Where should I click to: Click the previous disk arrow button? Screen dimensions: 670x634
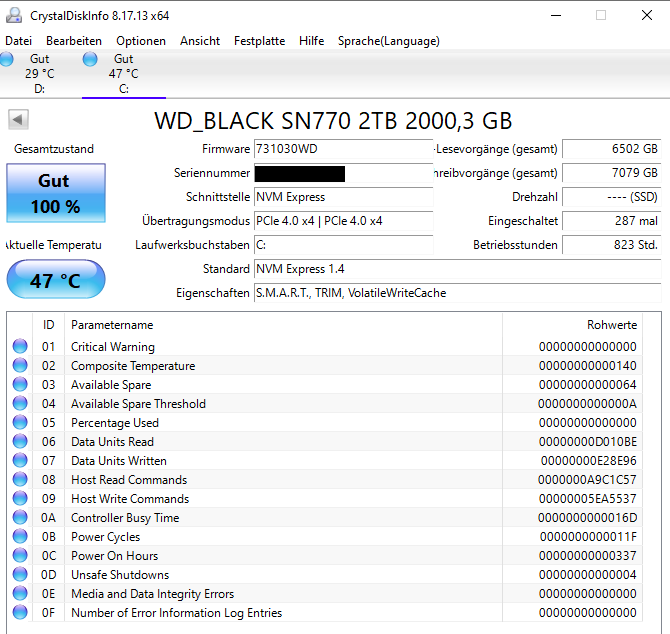pyautogui.click(x=18, y=120)
